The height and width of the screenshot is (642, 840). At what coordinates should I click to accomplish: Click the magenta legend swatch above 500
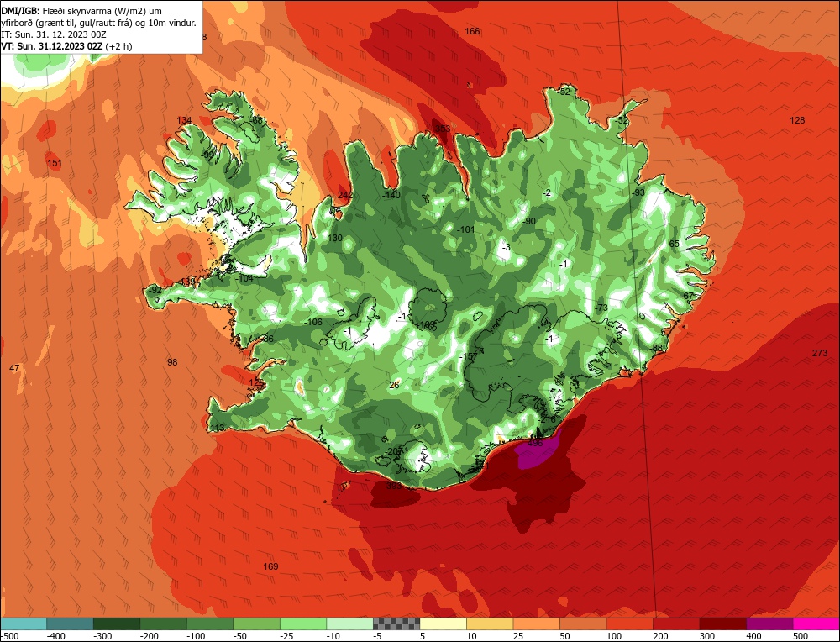[816, 624]
